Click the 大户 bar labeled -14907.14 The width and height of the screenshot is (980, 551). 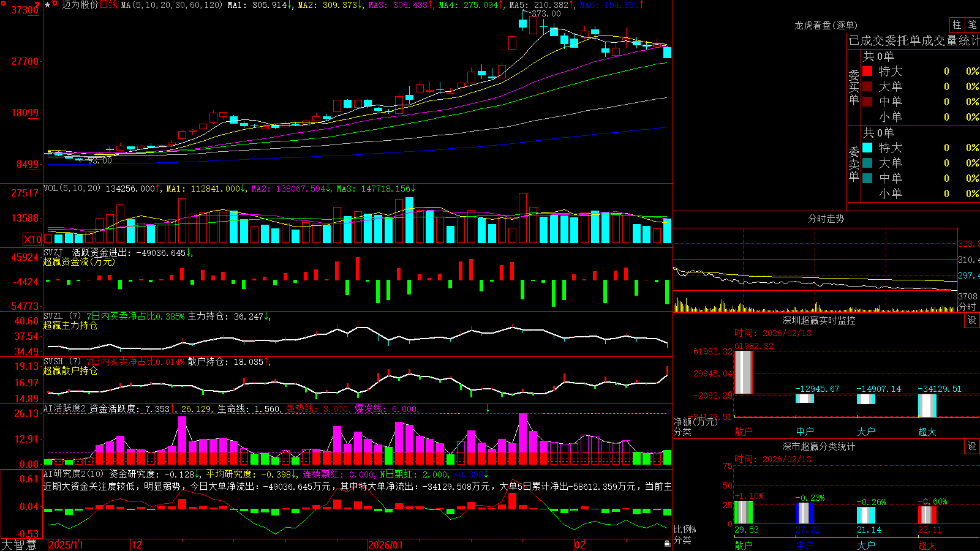click(x=866, y=399)
